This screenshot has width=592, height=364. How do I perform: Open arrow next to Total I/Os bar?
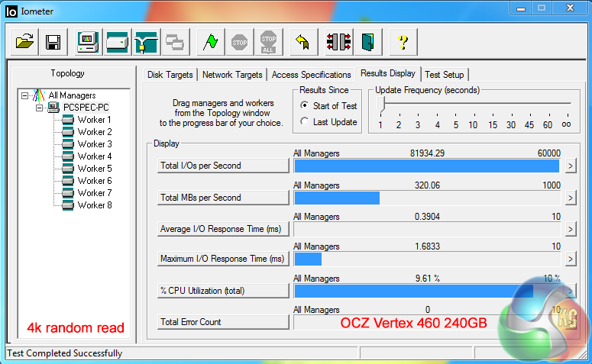571,166
